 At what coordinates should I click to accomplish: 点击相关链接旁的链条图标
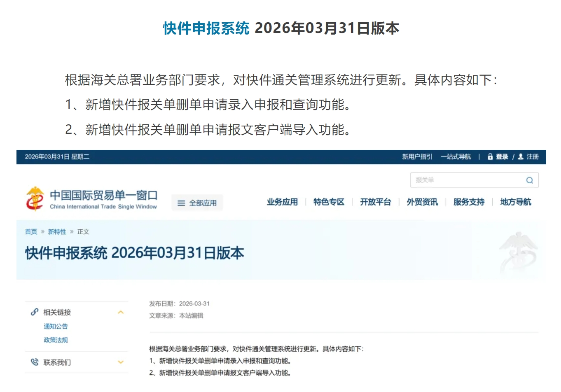click(34, 312)
